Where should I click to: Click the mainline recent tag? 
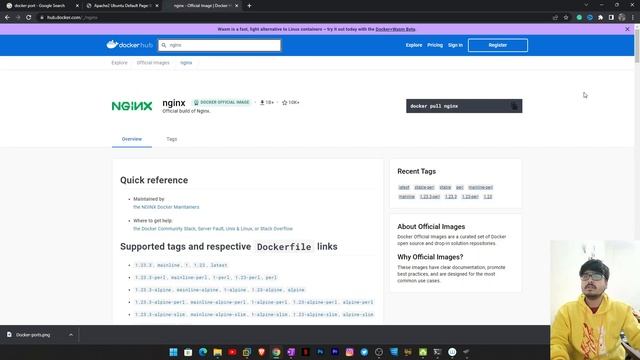[407, 197]
